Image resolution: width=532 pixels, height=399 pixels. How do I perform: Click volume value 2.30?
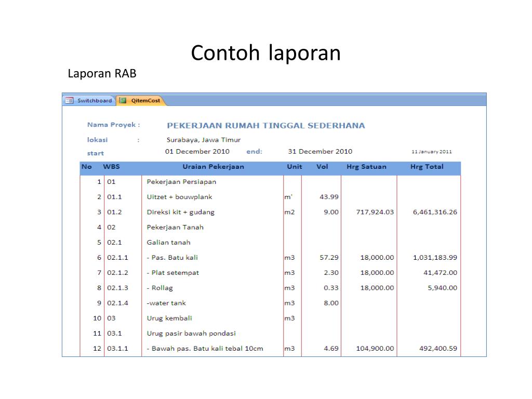(x=331, y=273)
